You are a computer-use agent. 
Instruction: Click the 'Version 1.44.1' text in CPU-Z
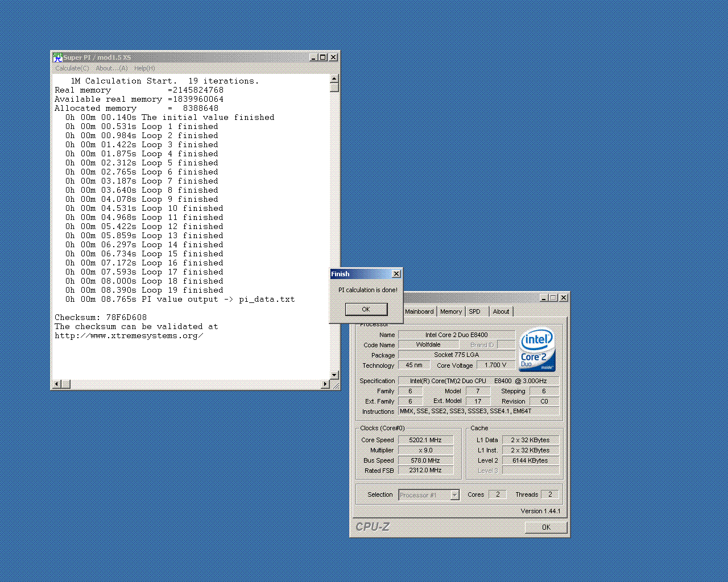point(540,511)
